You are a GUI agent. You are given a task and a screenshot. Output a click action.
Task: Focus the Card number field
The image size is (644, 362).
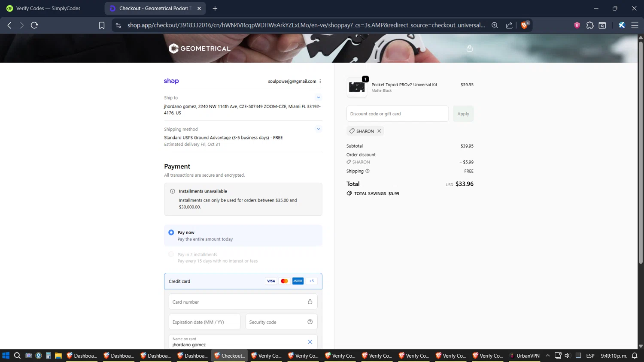243,302
